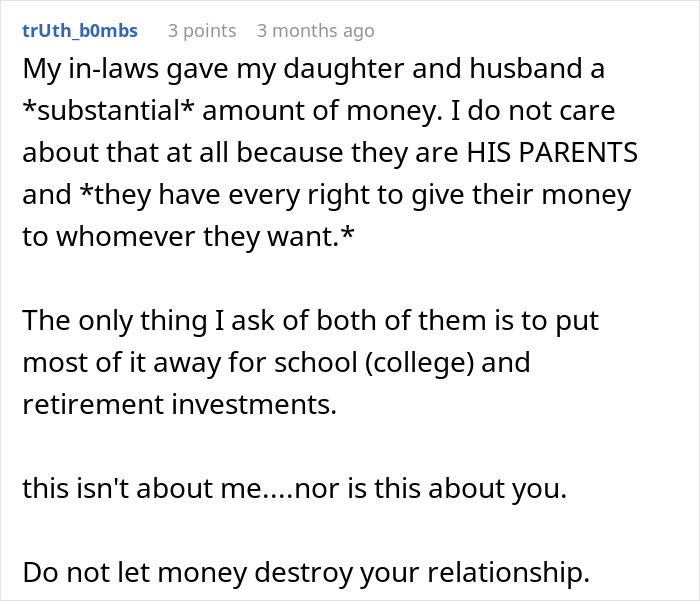Click the 3 months ago timestamp
The image size is (700, 601).
click(x=315, y=31)
